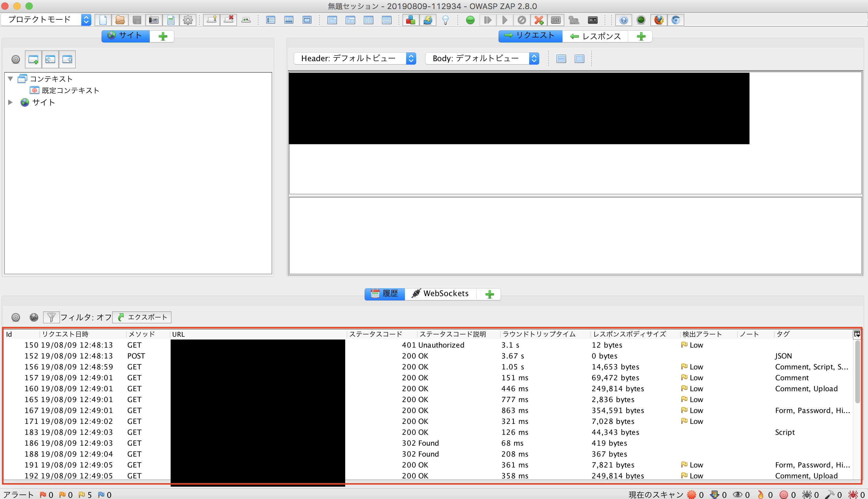Add a custom breakpoint with red X icon

coord(539,20)
